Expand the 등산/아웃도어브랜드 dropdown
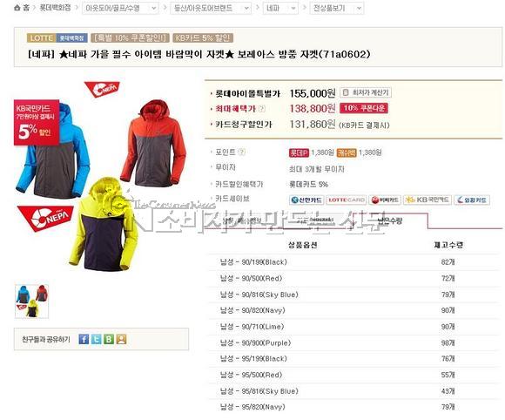The height and width of the screenshot is (420, 505). (x=211, y=8)
